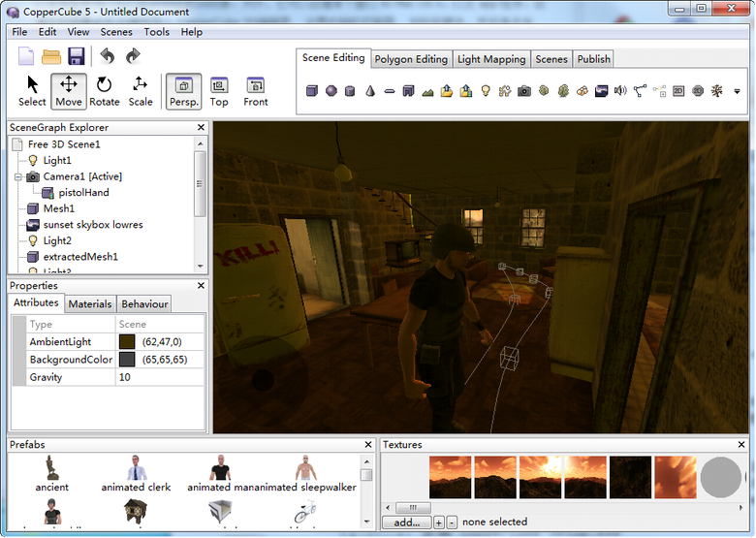Open the Scenes menu

116,32
